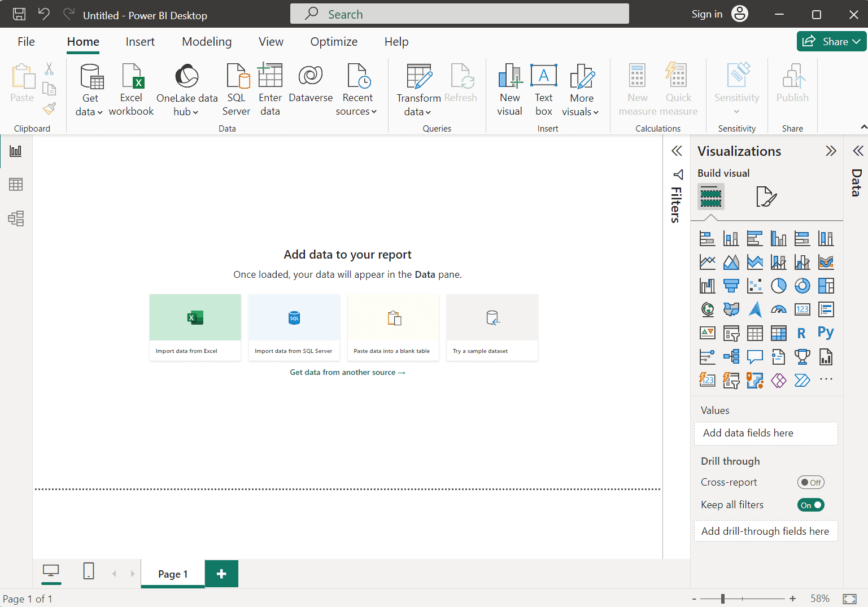
Task: Open the Format visual pane icon
Action: click(x=766, y=196)
